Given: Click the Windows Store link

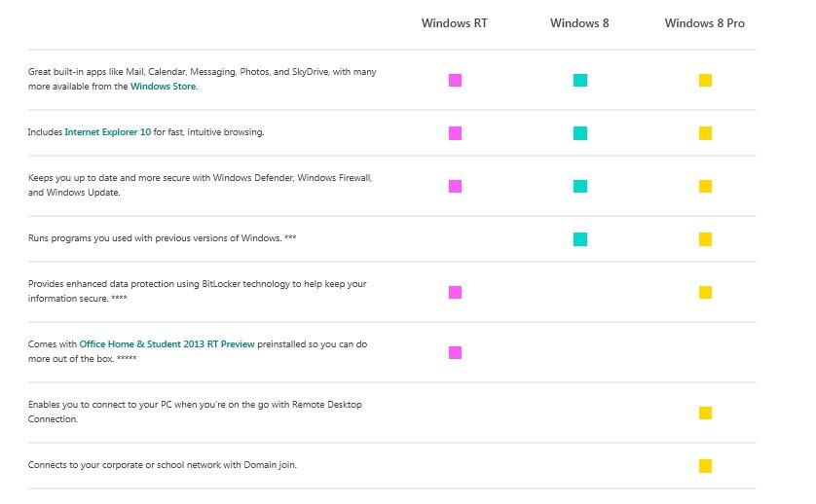Looking at the screenshot, I should pyautogui.click(x=164, y=87).
